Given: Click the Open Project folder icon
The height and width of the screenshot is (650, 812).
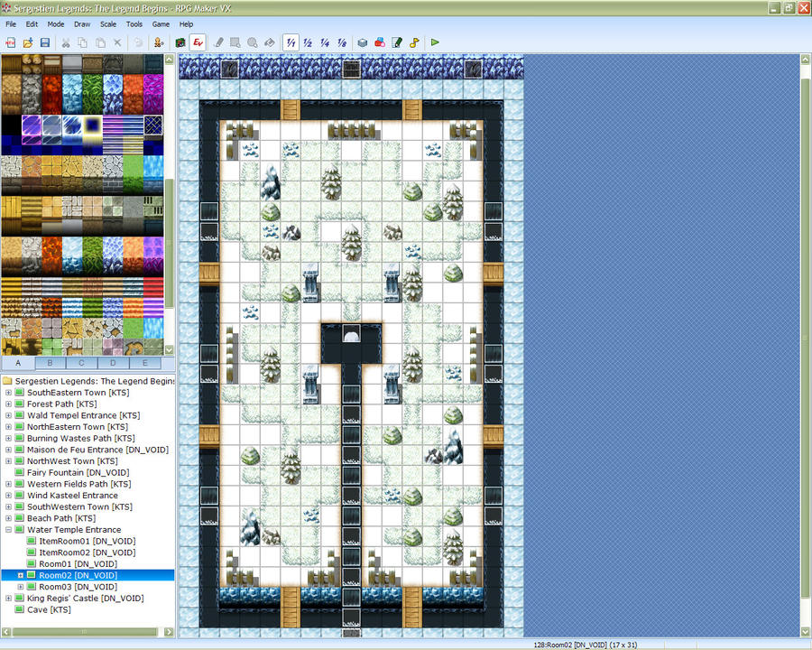Looking at the screenshot, I should pos(27,42).
